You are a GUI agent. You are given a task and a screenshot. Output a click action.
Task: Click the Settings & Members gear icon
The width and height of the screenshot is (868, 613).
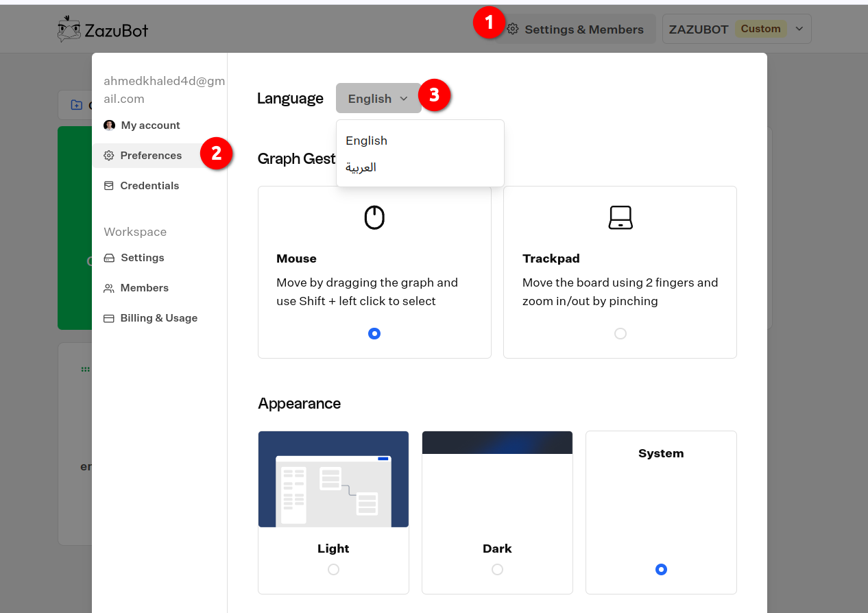click(513, 29)
